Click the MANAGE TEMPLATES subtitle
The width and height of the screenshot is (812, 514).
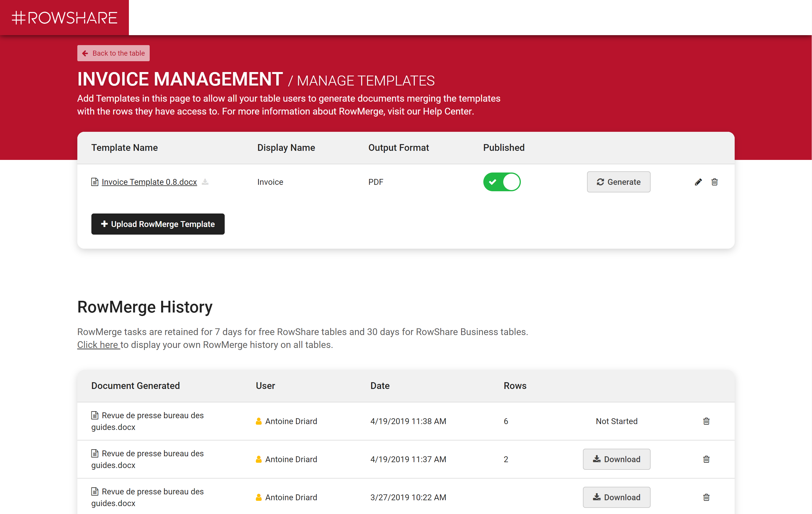pos(366,81)
